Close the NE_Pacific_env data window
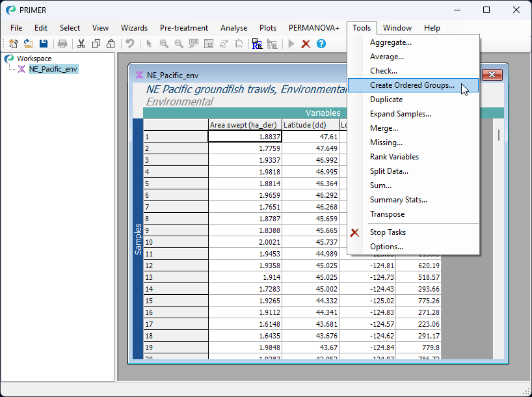 pos(494,75)
